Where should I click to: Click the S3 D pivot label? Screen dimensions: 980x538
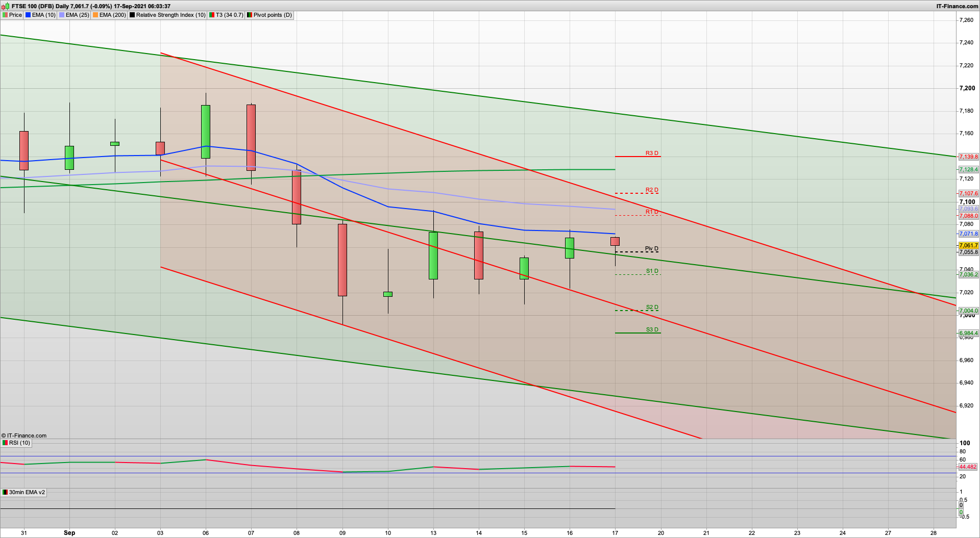coord(652,329)
